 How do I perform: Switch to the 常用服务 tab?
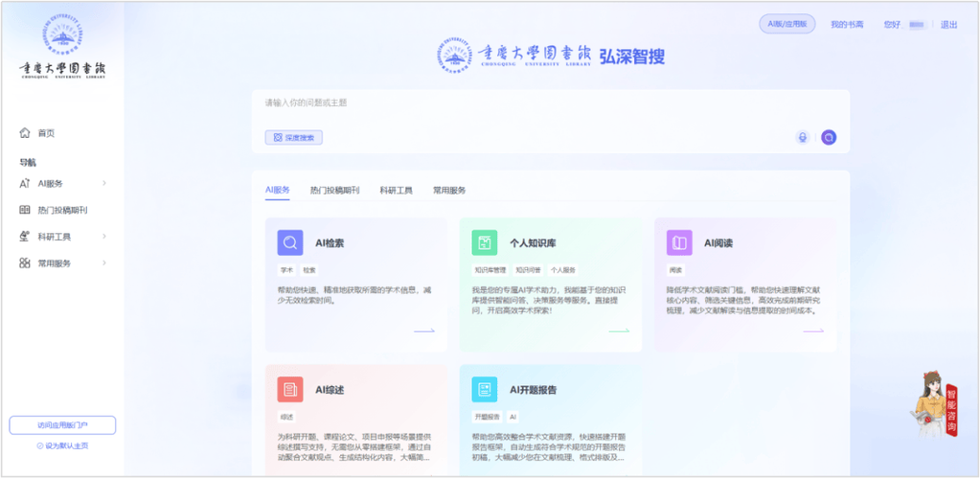(x=449, y=191)
